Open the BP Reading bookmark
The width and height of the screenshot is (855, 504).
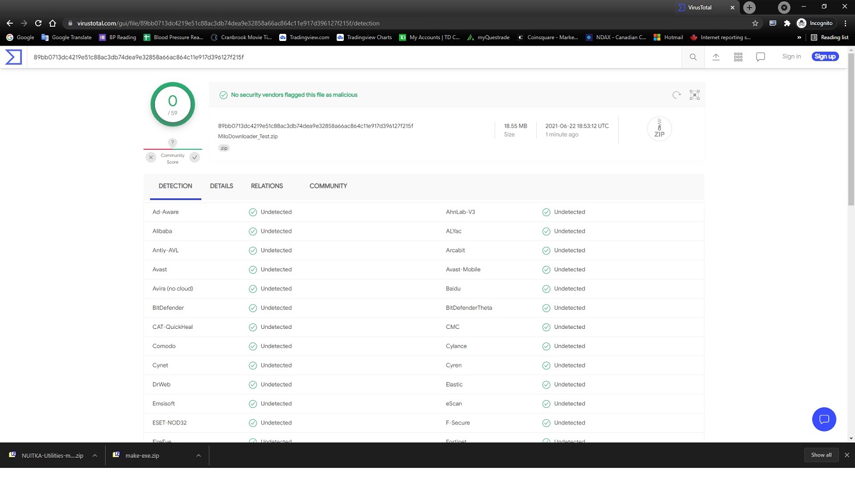(x=118, y=37)
